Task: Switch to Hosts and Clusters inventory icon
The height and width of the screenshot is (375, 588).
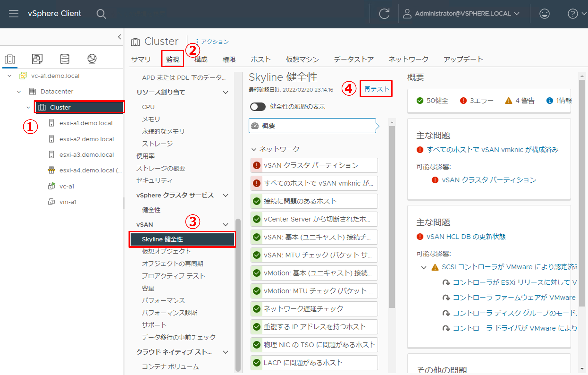Action: [x=10, y=59]
